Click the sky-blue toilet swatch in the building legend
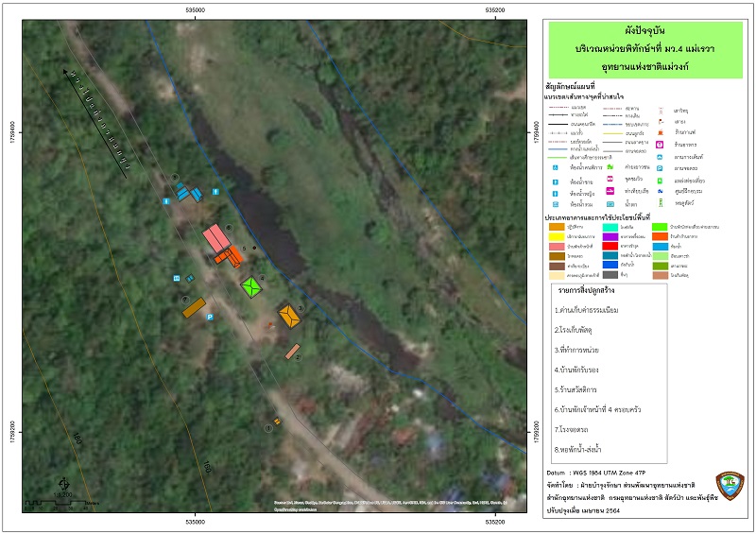Image resolution: width=756 pixels, height=534 pixels. pyautogui.click(x=660, y=246)
